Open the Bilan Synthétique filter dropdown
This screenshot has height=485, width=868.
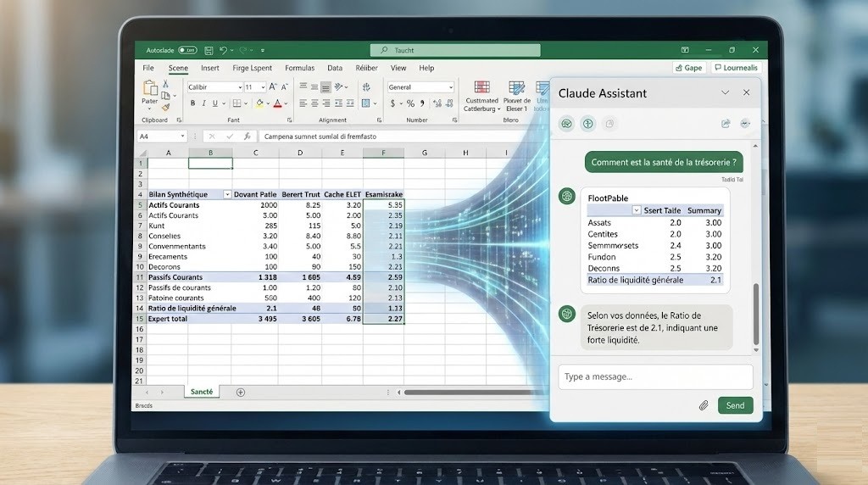227,194
